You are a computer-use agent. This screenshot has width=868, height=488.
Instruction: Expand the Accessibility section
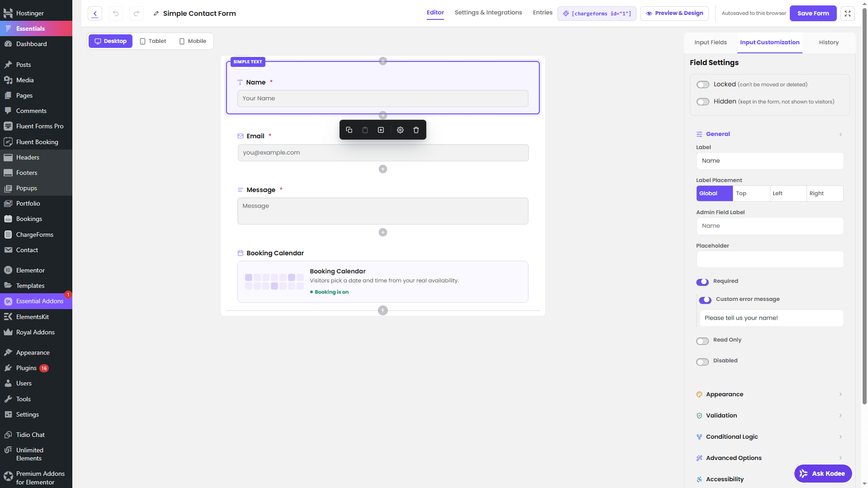pyautogui.click(x=724, y=479)
